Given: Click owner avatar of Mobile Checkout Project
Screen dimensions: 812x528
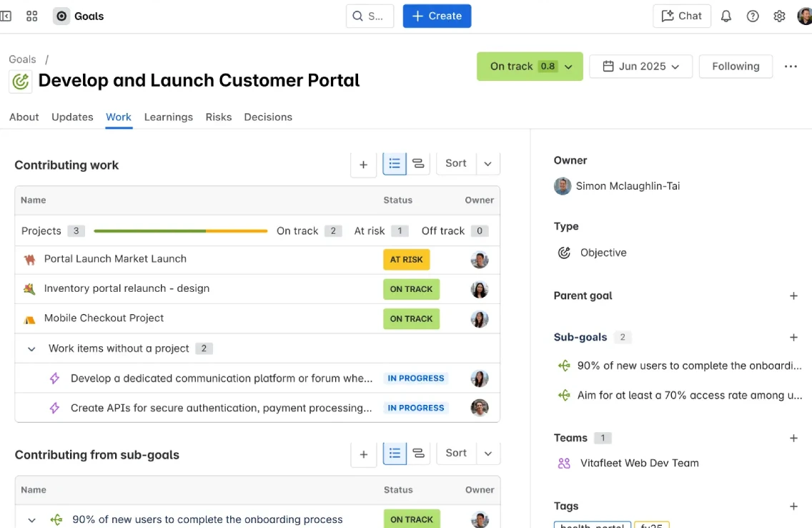Looking at the screenshot, I should click(x=480, y=318).
